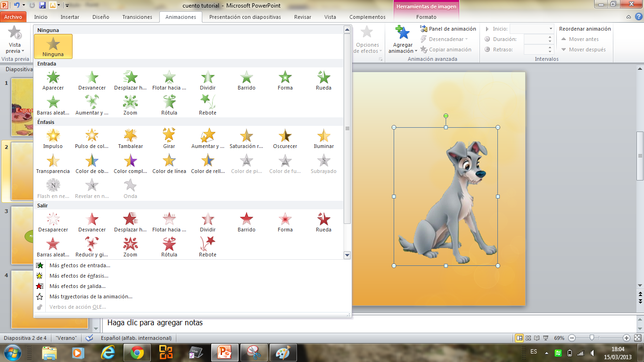Go to the Transiciones tab
Viewport: 644px width, 362px height.
[x=137, y=17]
